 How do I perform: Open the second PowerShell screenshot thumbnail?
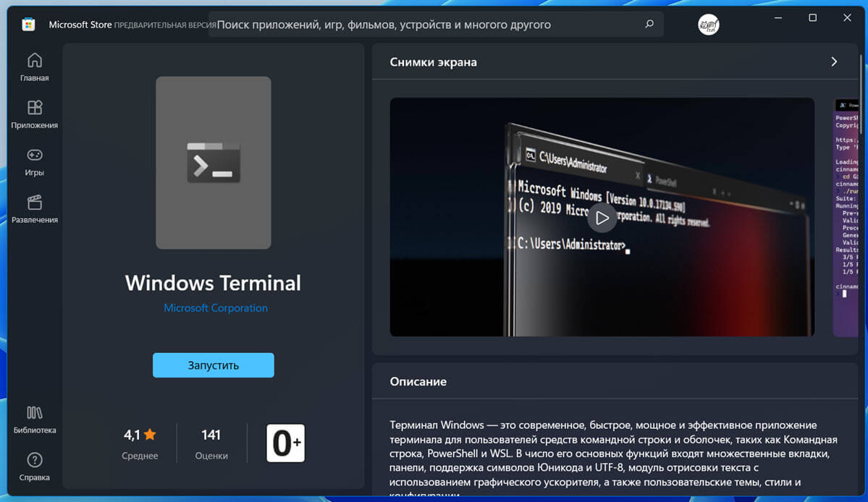click(x=846, y=217)
